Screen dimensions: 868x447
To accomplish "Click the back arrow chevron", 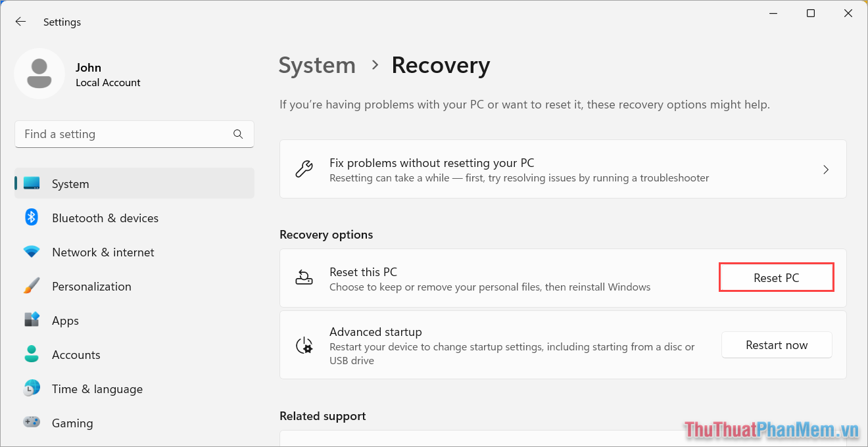I will pyautogui.click(x=20, y=21).
